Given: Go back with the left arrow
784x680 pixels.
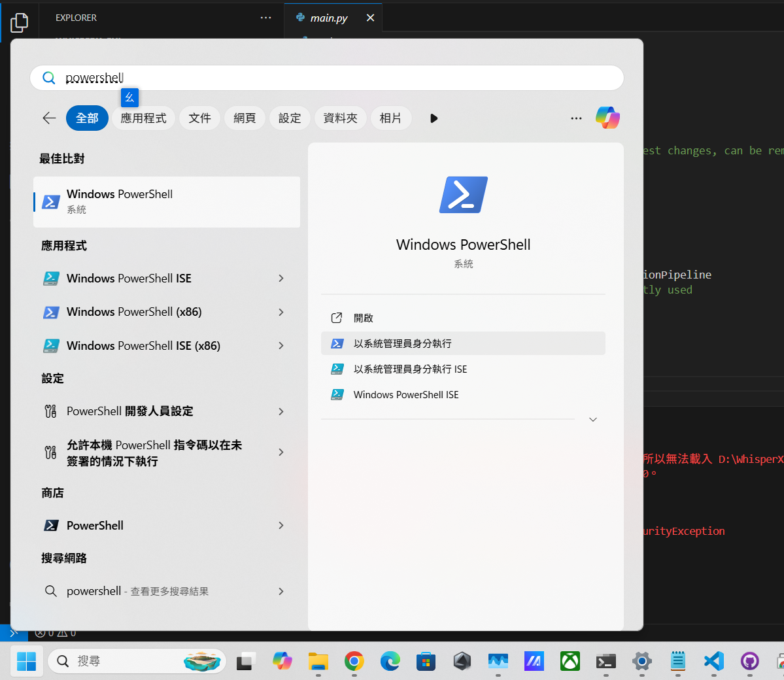Looking at the screenshot, I should tap(49, 118).
